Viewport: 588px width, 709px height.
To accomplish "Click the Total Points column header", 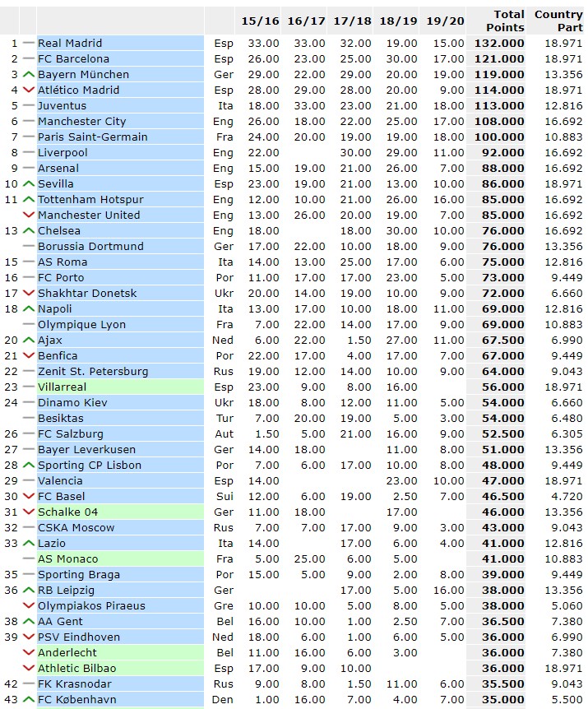I will pos(505,21).
